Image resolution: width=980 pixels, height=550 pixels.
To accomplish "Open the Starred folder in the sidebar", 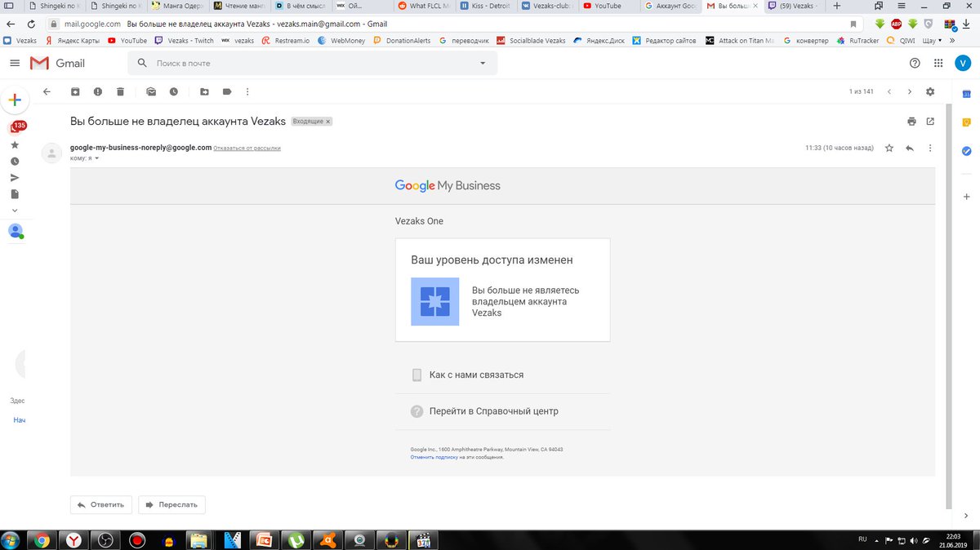I will coord(15,144).
